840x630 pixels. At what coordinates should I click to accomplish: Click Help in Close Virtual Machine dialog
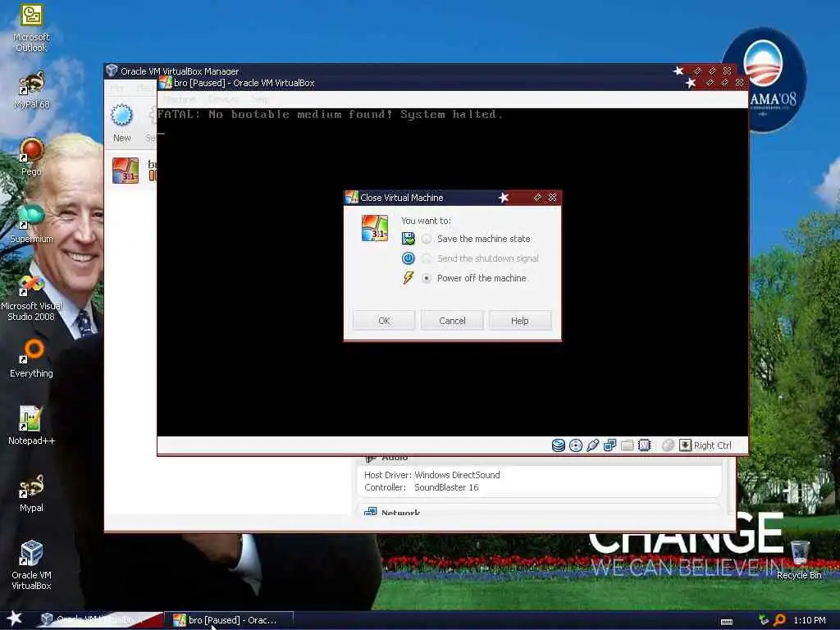pyautogui.click(x=519, y=321)
